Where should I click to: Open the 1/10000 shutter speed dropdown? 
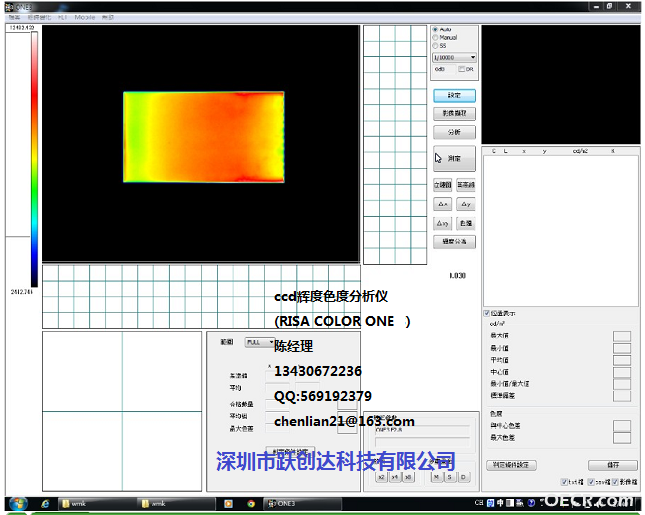coord(454,57)
